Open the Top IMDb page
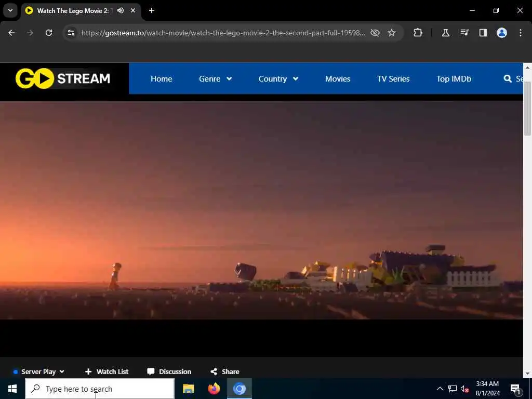The width and height of the screenshot is (532, 399). pyautogui.click(x=454, y=79)
